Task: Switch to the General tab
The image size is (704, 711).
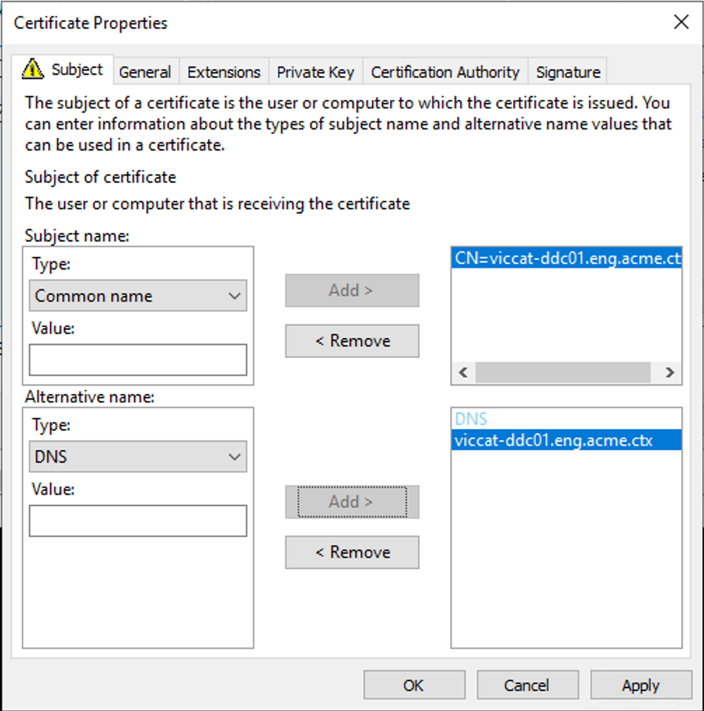Action: 145,72
